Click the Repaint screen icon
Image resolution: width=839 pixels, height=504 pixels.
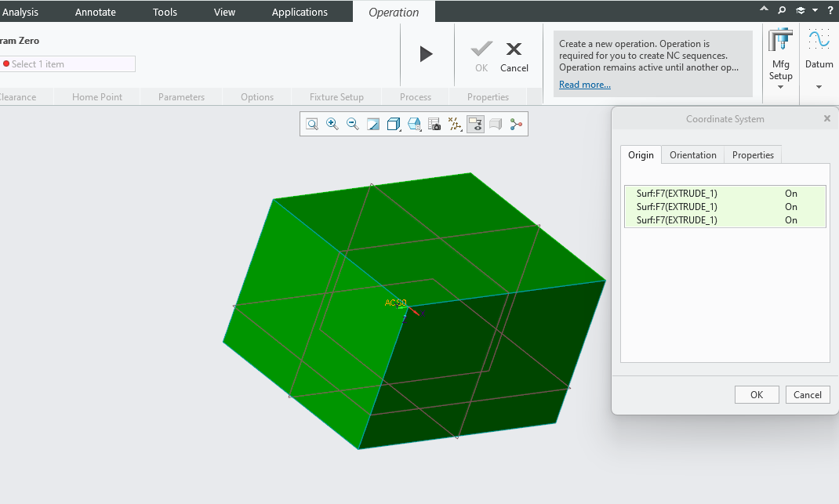(373, 124)
